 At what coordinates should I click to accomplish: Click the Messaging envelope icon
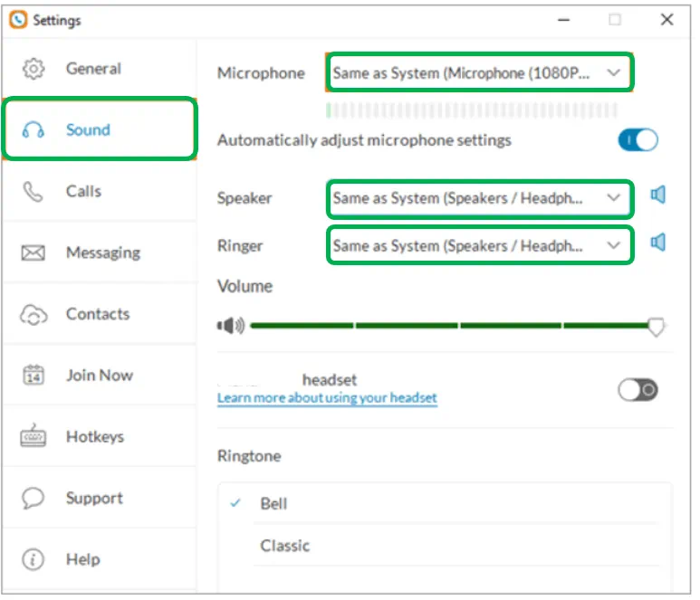tap(34, 253)
